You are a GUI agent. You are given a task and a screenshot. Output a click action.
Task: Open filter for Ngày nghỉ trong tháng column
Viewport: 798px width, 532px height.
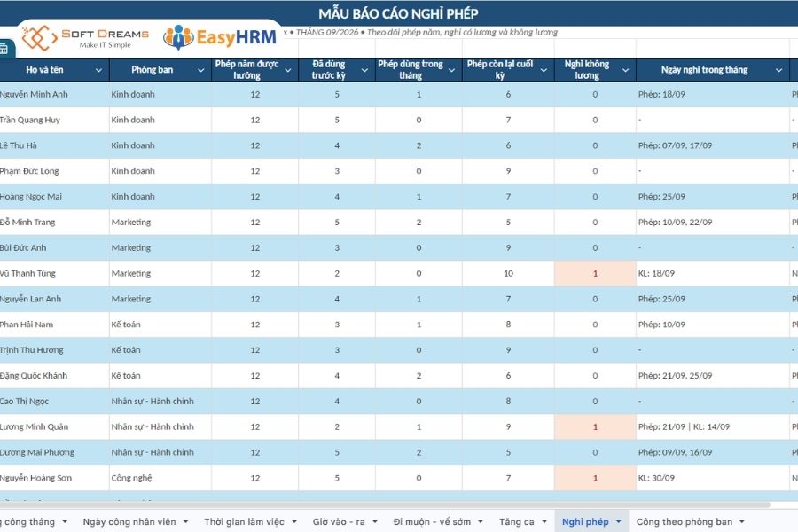779,70
